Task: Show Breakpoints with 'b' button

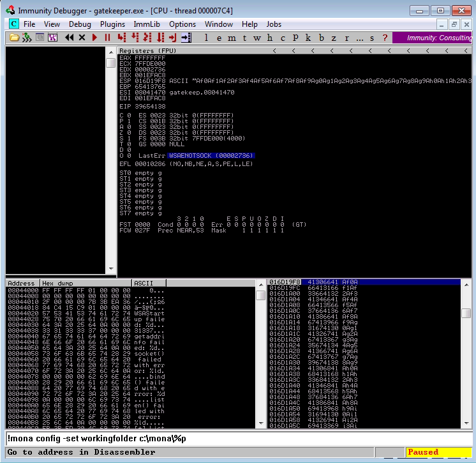Action: point(321,38)
